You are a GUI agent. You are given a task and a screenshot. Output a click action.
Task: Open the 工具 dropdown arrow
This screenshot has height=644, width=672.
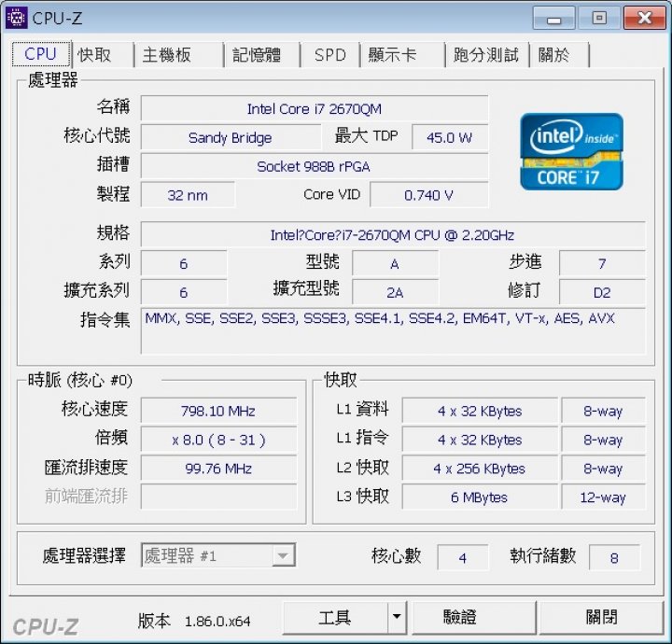tap(397, 618)
